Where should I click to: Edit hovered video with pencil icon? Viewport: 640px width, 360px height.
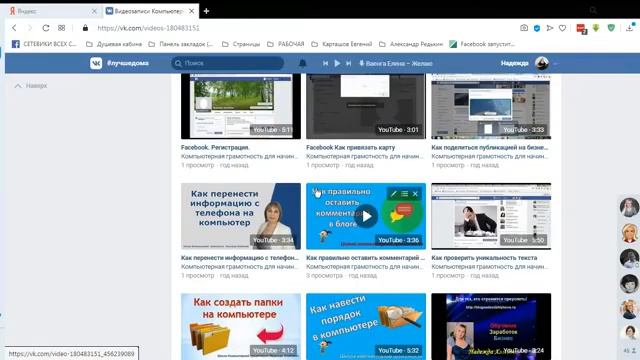[393, 194]
